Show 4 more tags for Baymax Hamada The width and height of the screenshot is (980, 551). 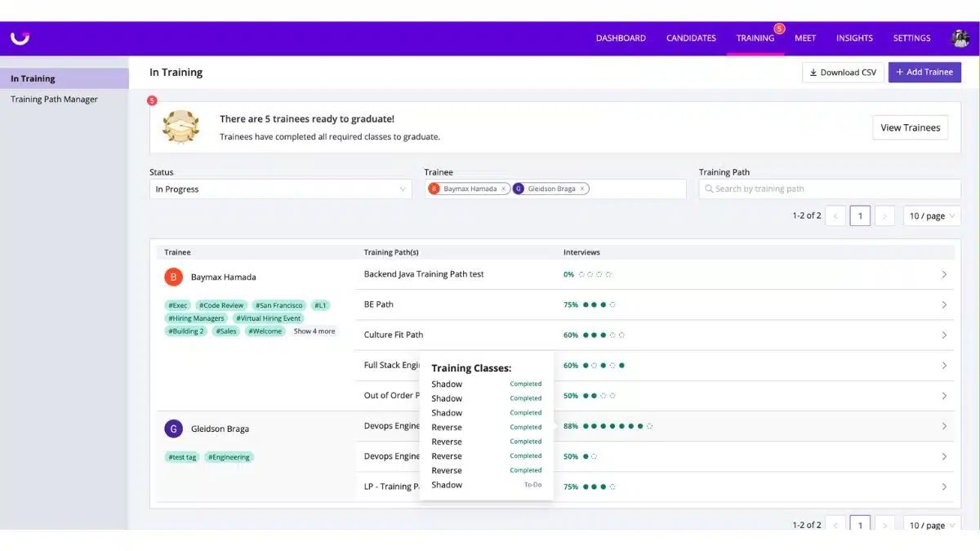(x=314, y=331)
